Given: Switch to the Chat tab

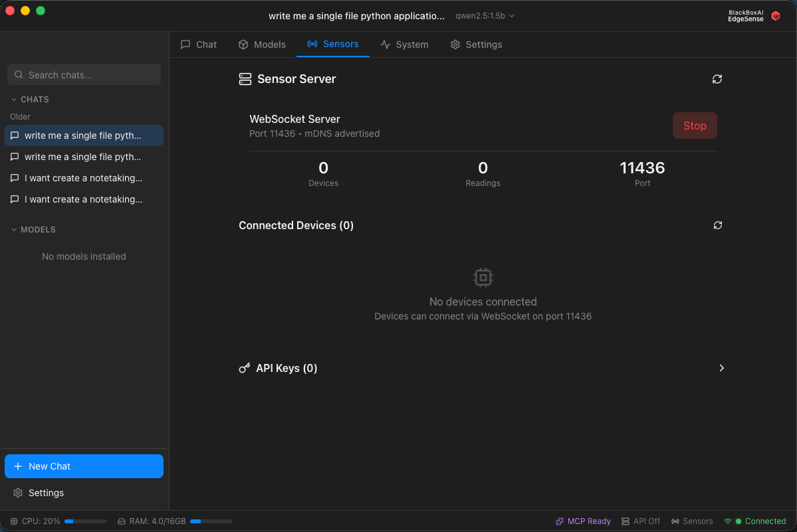Looking at the screenshot, I should [199, 44].
